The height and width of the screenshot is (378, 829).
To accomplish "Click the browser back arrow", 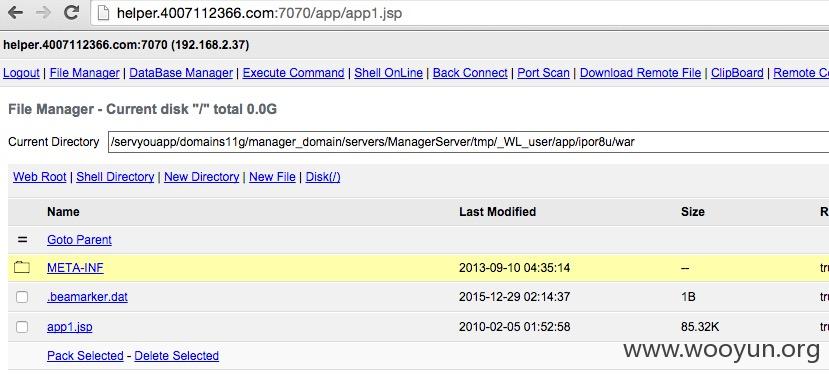I will point(15,12).
